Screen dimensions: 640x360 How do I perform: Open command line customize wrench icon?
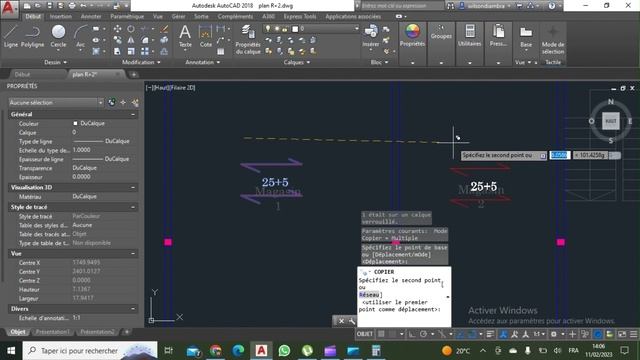(352, 321)
